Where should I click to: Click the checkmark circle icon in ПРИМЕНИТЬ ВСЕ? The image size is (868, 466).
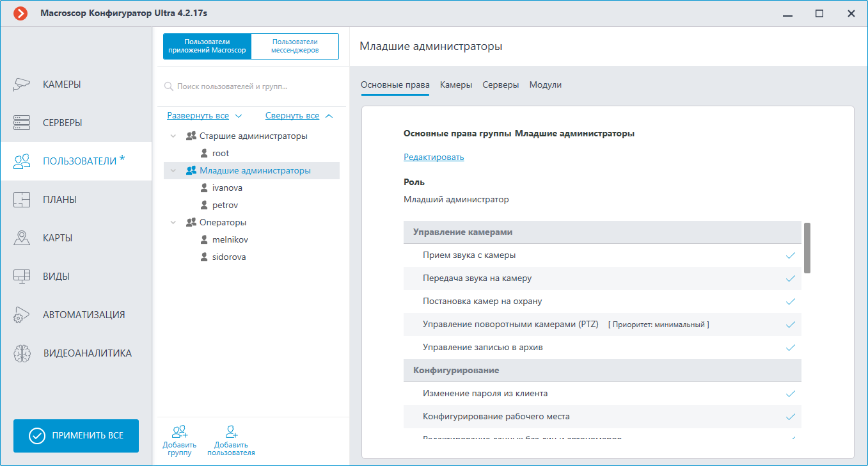37,435
